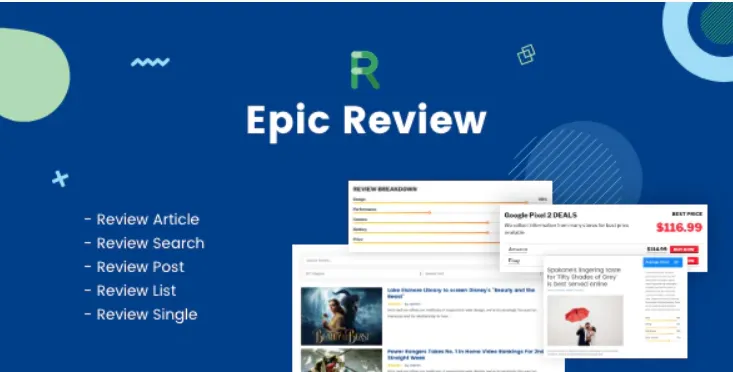Click the red umbrella couple photo

[x=585, y=320]
